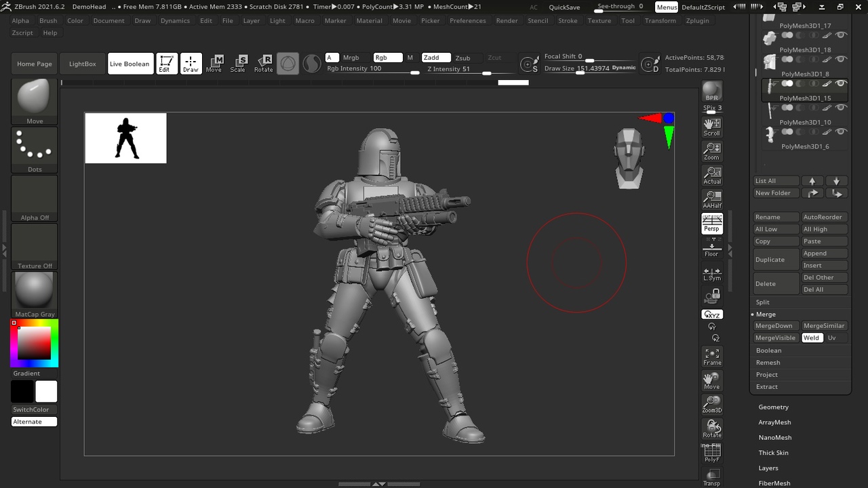
Task: Click the sphere material mode icon
Action: [x=288, y=64]
